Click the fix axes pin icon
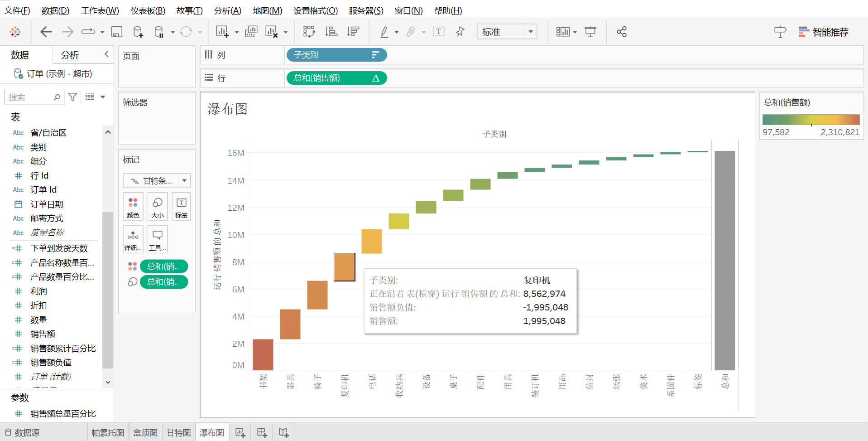This screenshot has width=868, height=441. click(x=460, y=32)
